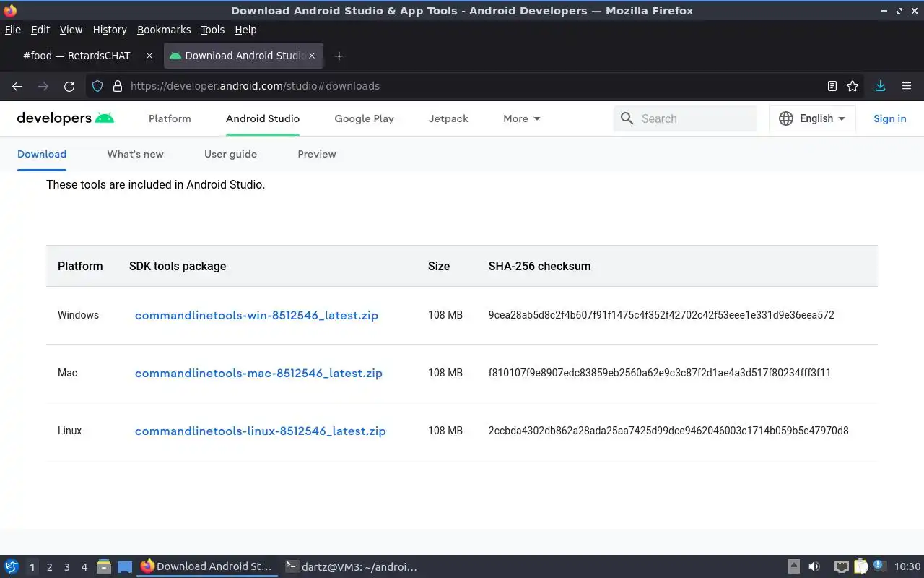924x578 pixels.
Task: Open the History menu
Action: coord(110,30)
